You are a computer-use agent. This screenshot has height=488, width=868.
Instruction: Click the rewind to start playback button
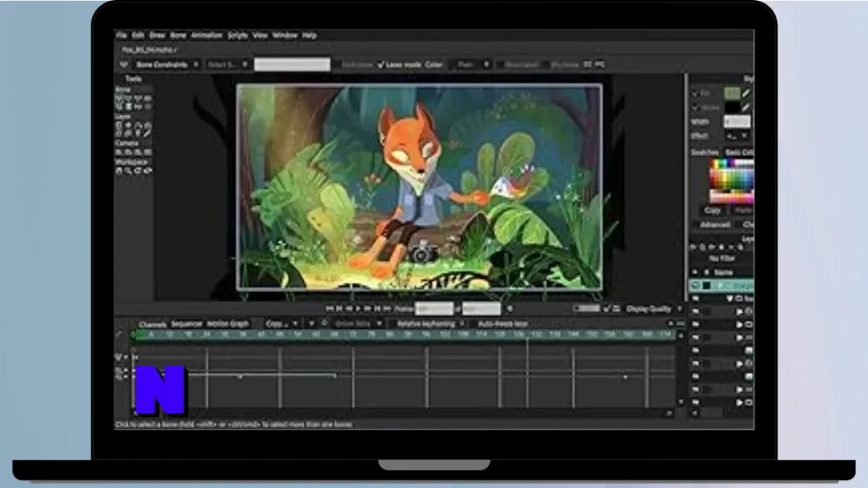click(x=330, y=308)
